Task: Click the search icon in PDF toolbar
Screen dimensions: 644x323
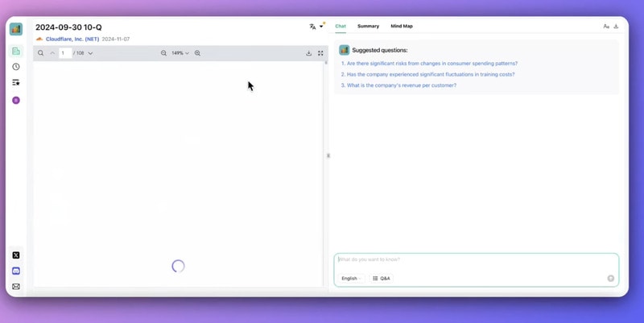Action: (40, 53)
